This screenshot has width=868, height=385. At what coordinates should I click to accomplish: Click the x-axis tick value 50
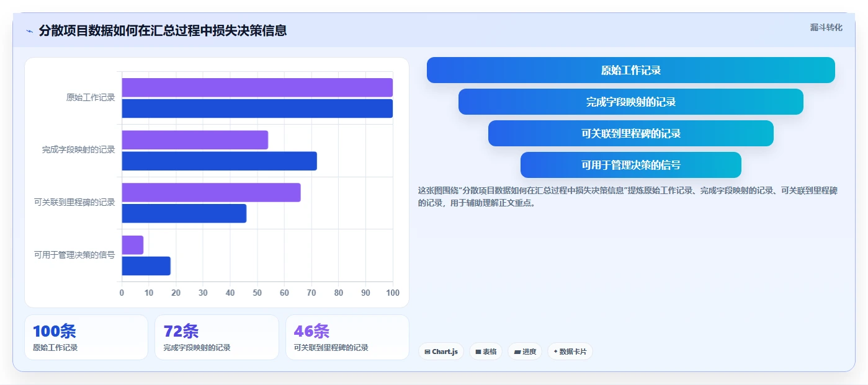click(257, 293)
